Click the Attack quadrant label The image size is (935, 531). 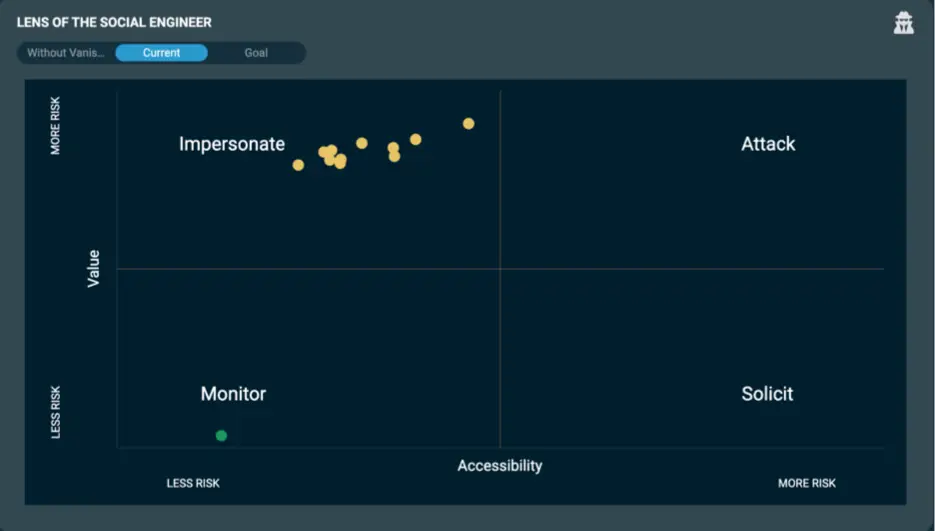pyautogui.click(x=768, y=144)
